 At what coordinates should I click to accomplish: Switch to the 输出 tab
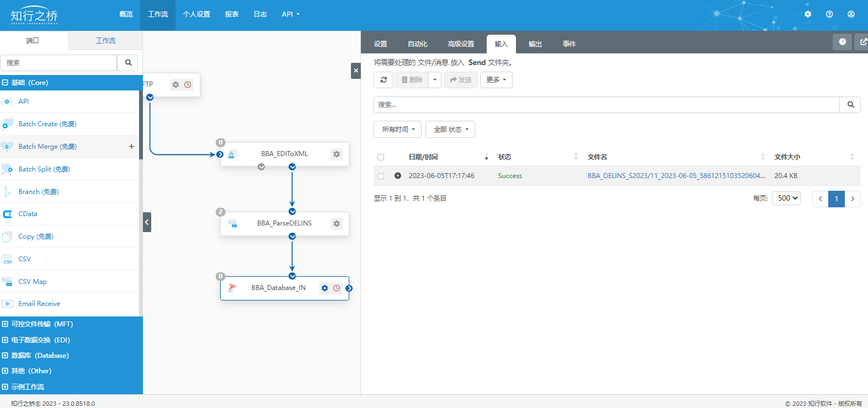(535, 44)
